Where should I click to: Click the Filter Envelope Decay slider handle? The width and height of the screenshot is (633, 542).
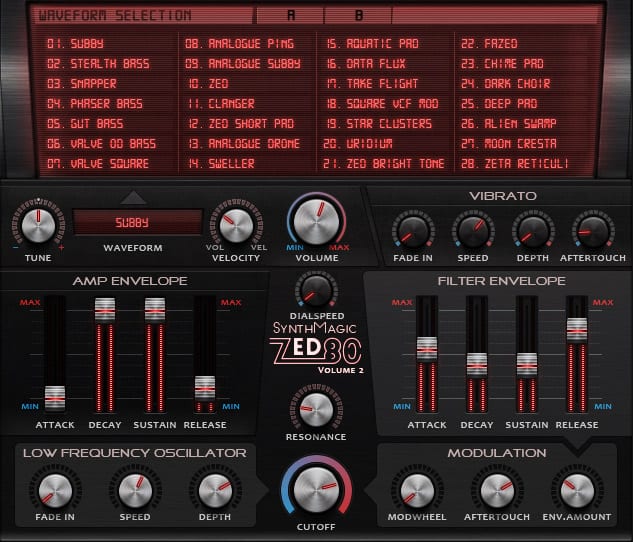(477, 366)
